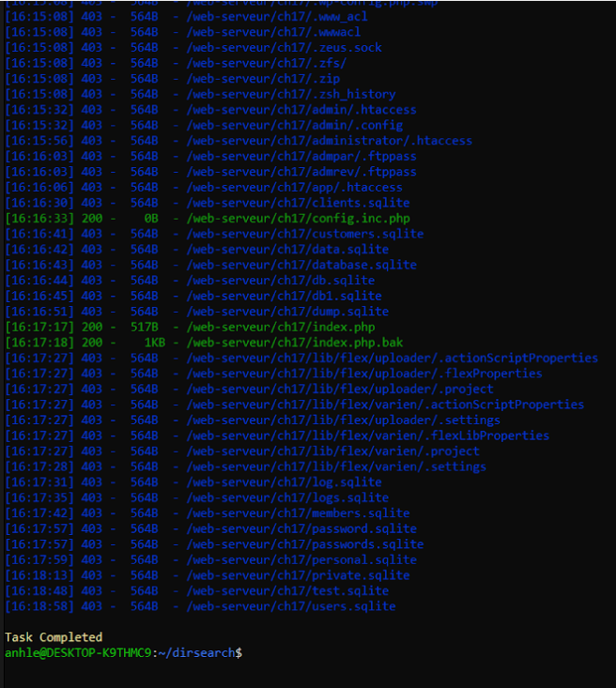Viewport: 616px width, 688px height.
Task: Click the customers.sqlite path
Action: [305, 234]
